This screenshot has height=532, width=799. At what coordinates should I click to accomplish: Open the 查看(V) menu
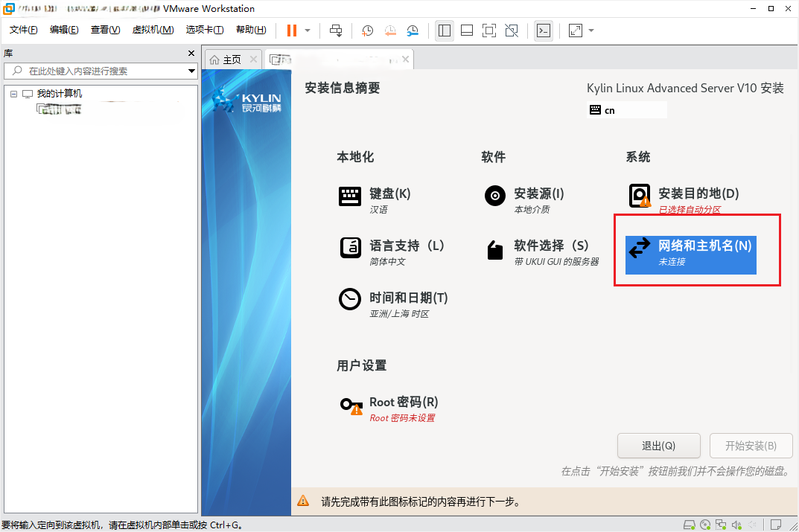coord(106,30)
